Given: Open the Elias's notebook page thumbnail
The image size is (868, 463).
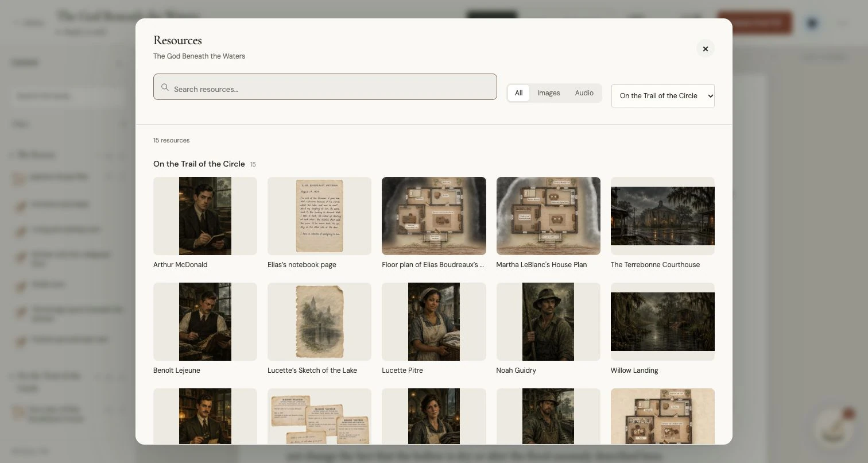Looking at the screenshot, I should tap(319, 216).
